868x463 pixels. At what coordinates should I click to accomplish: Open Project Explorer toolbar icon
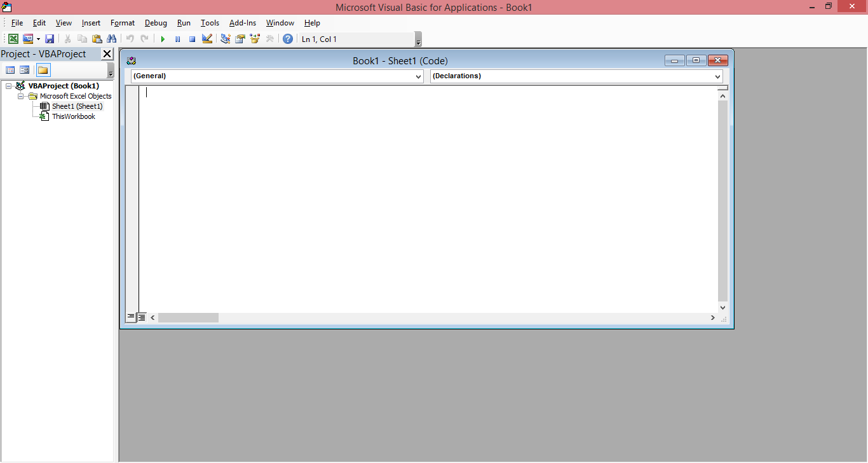[x=225, y=39]
